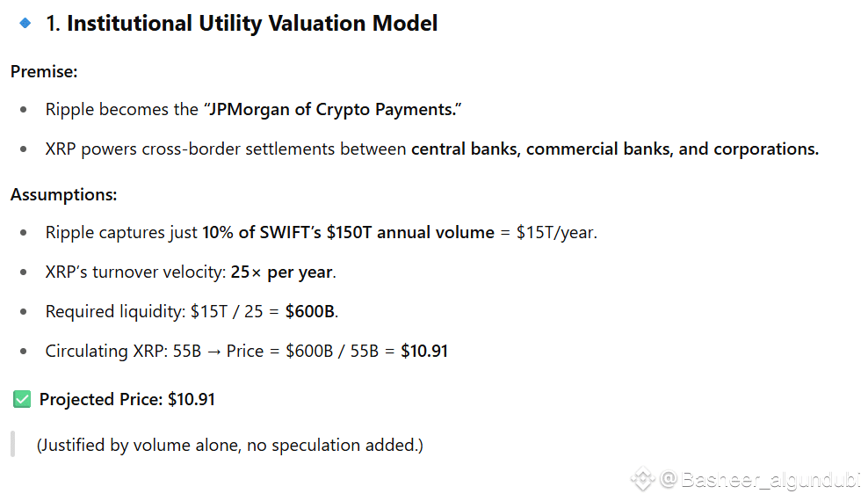Click the bullet before 'Required liquidity'
The height and width of the screenshot is (501, 868).
(25, 312)
